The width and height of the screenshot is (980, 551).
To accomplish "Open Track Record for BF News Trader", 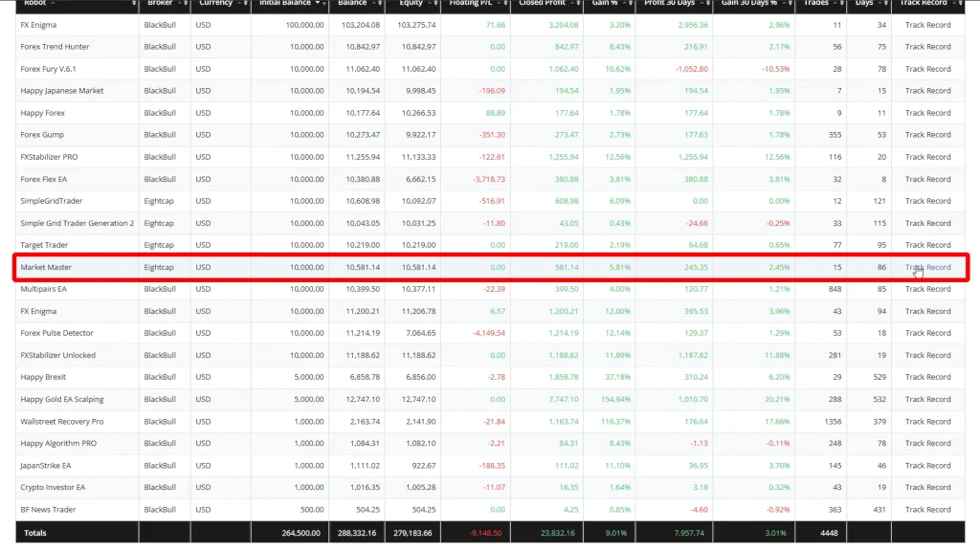I will point(927,510).
